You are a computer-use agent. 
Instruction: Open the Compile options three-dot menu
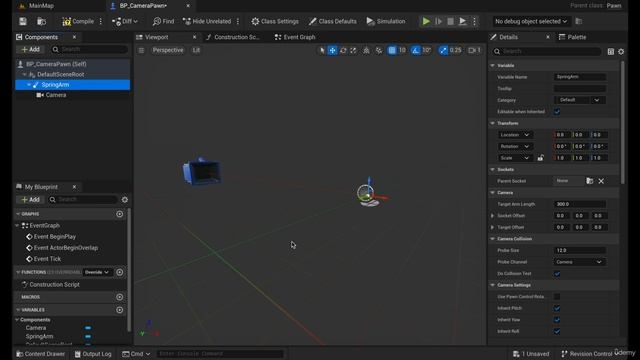[x=101, y=21]
